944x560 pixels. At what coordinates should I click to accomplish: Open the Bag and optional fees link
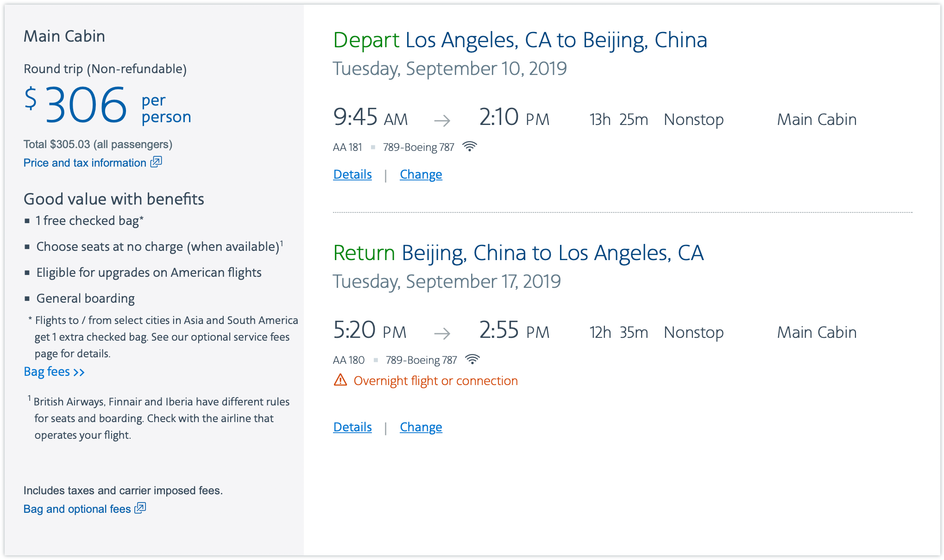click(77, 509)
